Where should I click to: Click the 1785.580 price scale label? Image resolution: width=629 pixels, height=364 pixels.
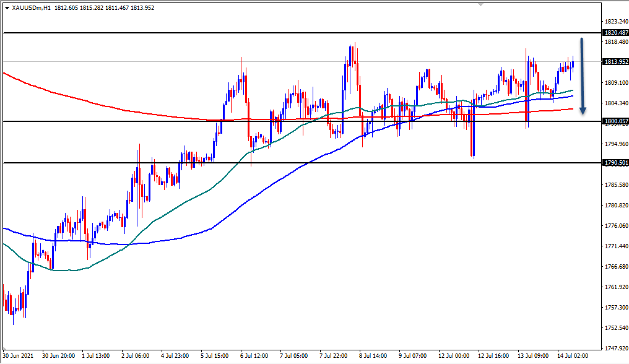click(616, 185)
